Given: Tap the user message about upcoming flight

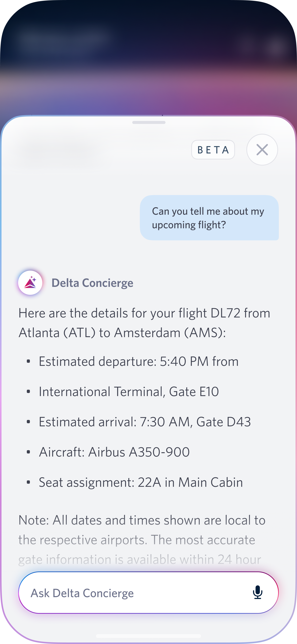Looking at the screenshot, I should pyautogui.click(x=209, y=218).
